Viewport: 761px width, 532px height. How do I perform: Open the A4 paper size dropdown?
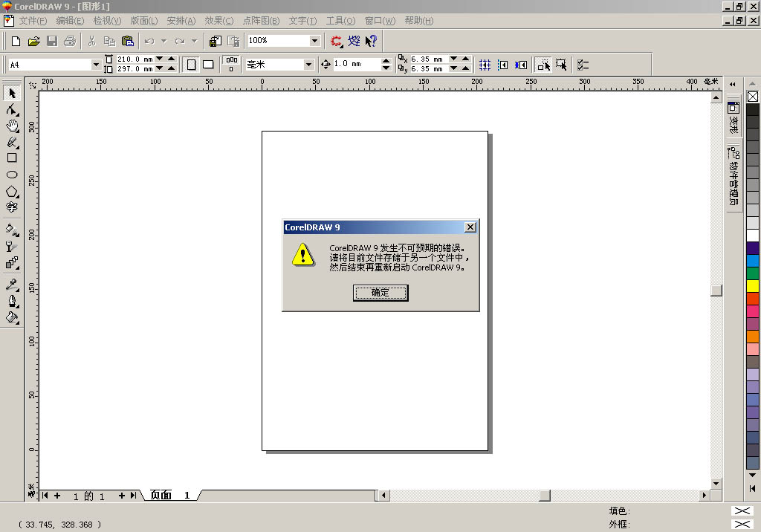(x=96, y=65)
